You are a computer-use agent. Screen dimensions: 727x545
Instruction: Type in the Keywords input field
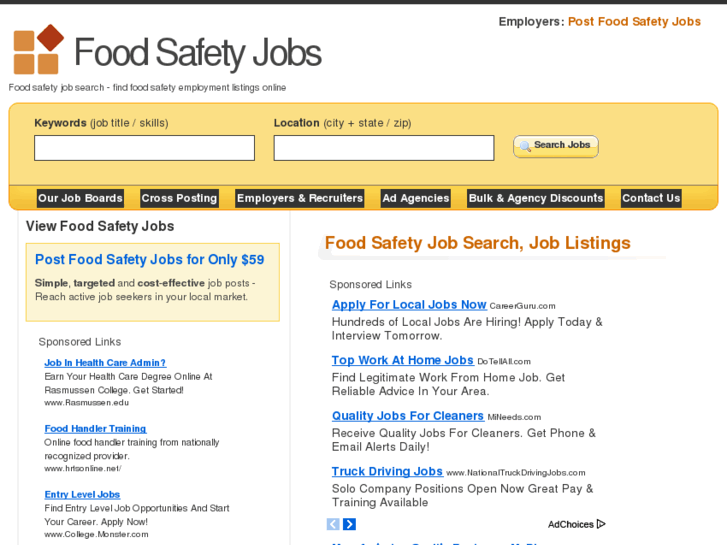tap(144, 148)
